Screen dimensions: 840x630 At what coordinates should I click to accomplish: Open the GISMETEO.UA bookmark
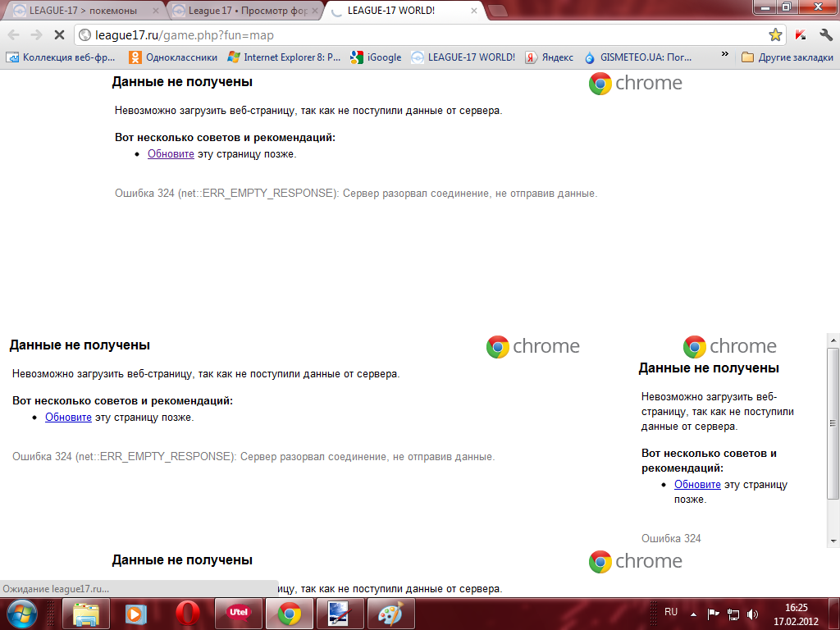(x=638, y=57)
